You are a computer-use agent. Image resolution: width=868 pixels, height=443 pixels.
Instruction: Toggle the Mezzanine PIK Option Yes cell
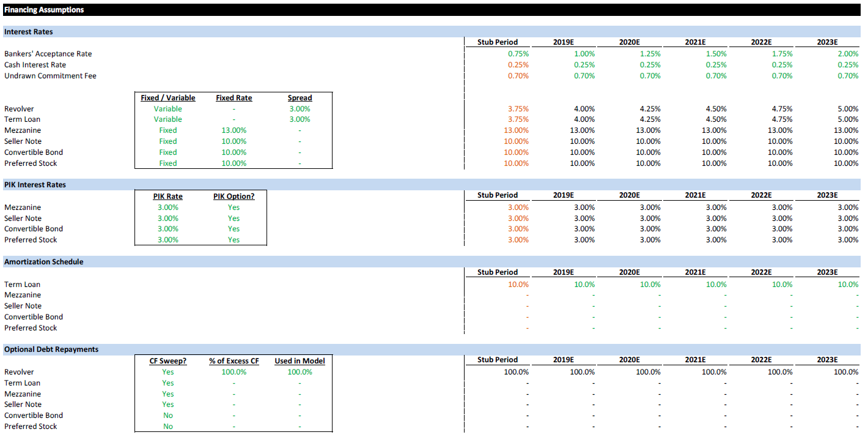(x=234, y=207)
